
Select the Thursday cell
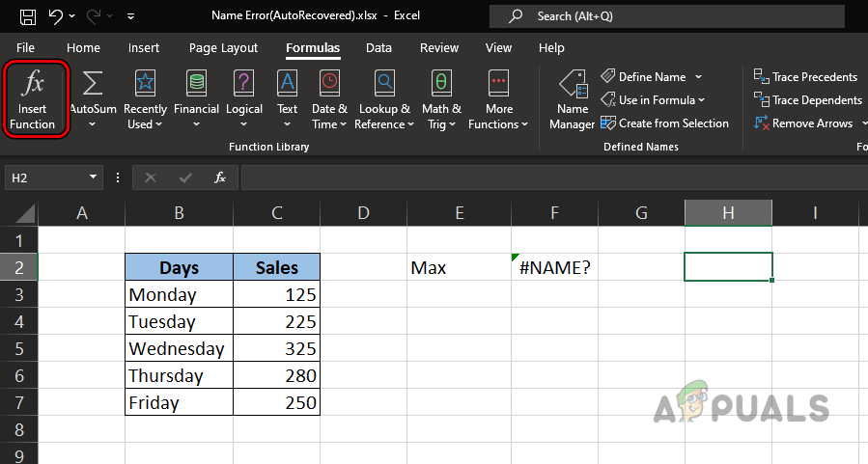coord(180,375)
